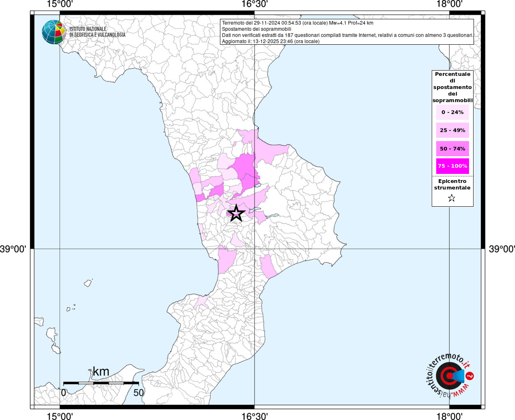Click the haisentitoilterremoto.it target logo

coord(450,375)
